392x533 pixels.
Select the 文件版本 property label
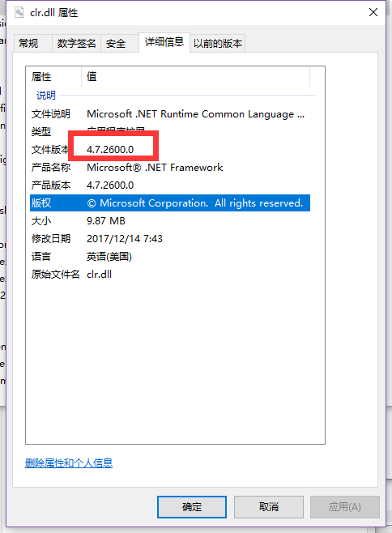[x=50, y=150]
